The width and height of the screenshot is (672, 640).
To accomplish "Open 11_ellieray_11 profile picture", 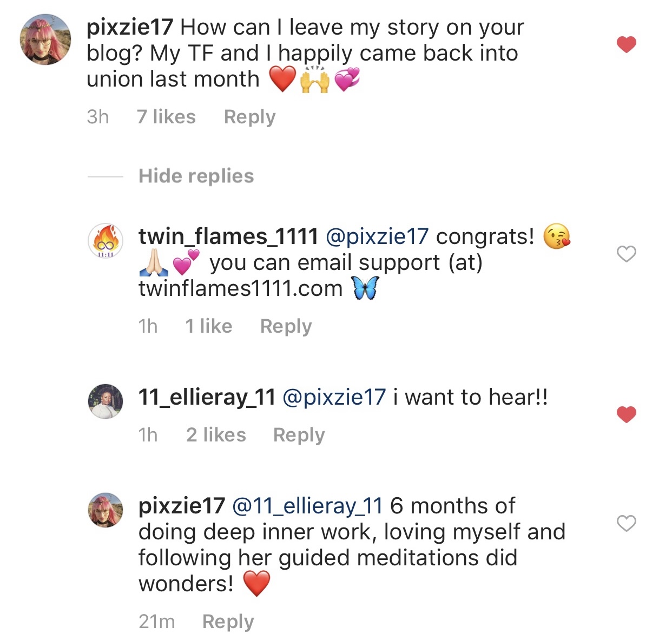I will 106,401.
